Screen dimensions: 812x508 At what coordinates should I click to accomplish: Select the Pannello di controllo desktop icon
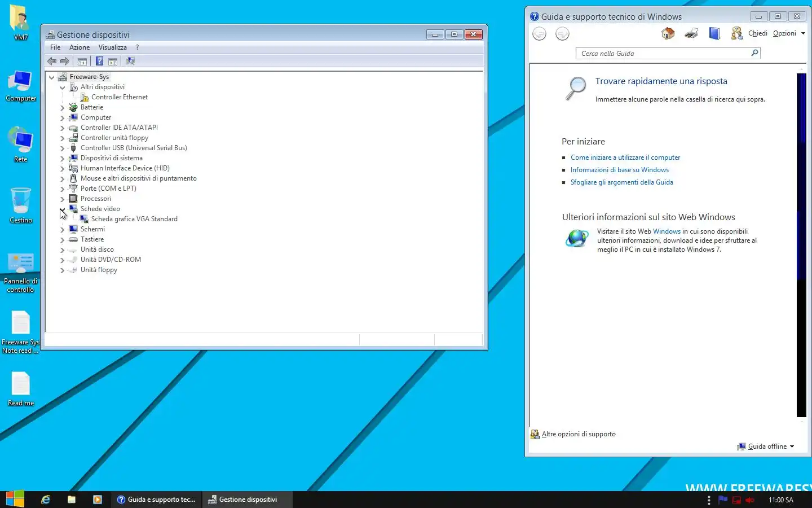(x=21, y=273)
